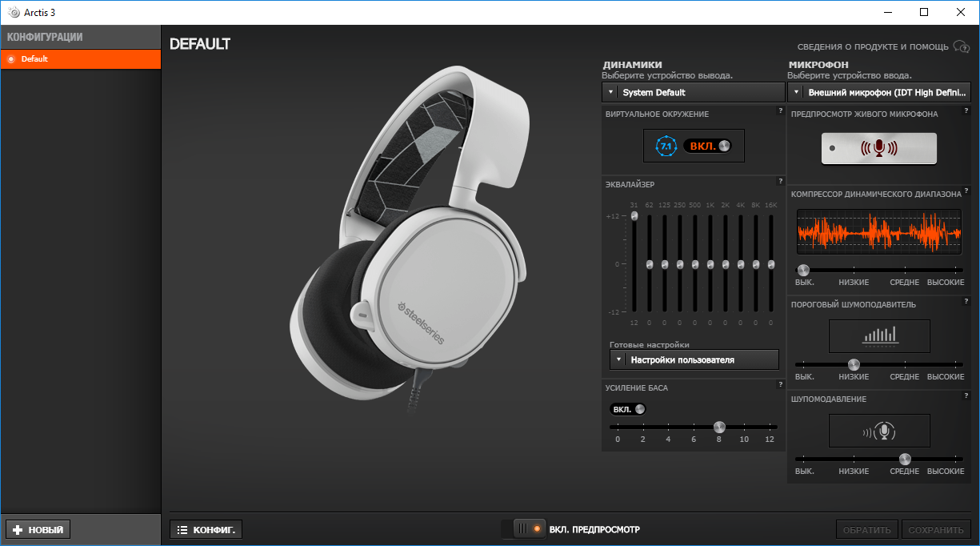Click the 8K equalizer slider handle
980x546 pixels.
coord(756,264)
